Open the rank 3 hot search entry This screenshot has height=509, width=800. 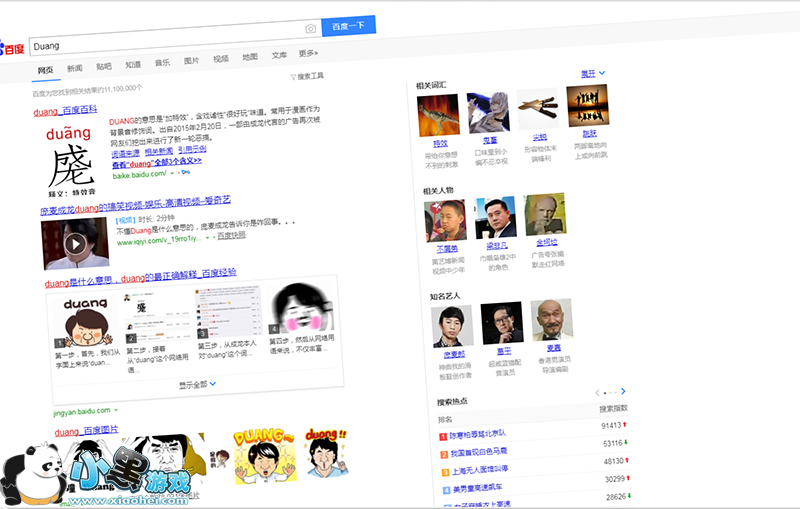480,470
